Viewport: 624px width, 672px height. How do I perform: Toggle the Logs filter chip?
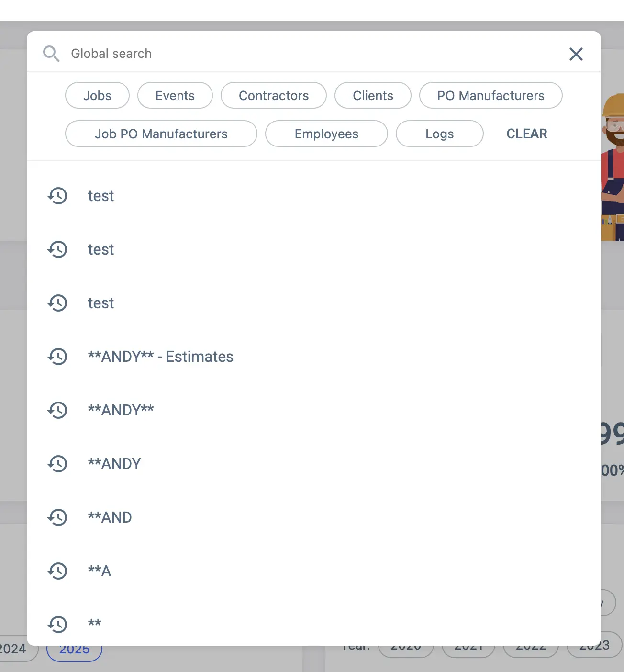point(439,134)
